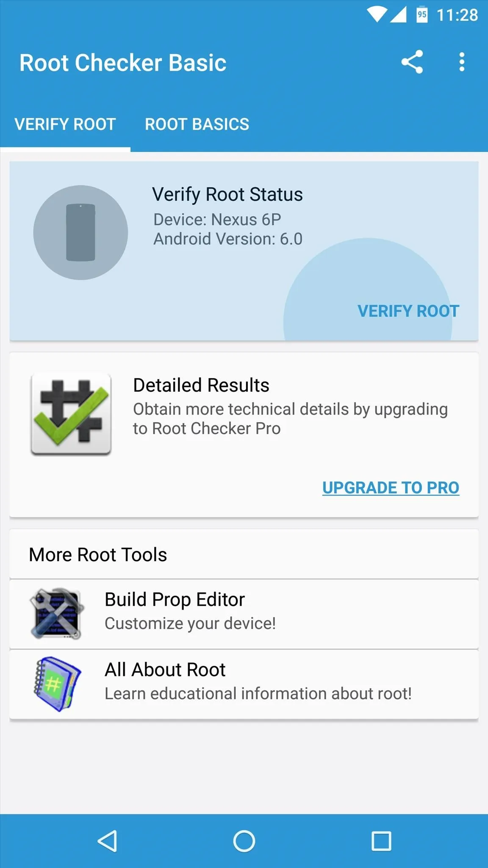Tap the Root Checker Basic app title
The width and height of the screenshot is (488, 868).
(x=123, y=63)
